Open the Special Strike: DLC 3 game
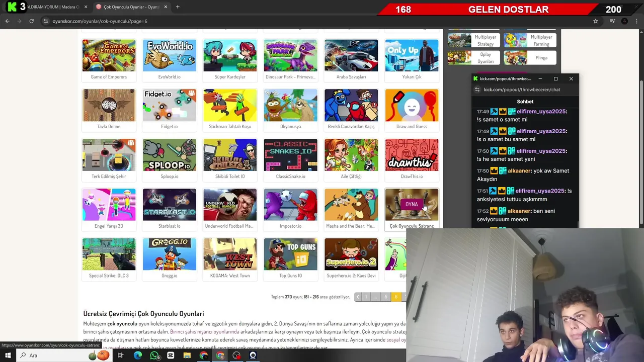Image resolution: width=644 pixels, height=362 pixels. pos(109,254)
